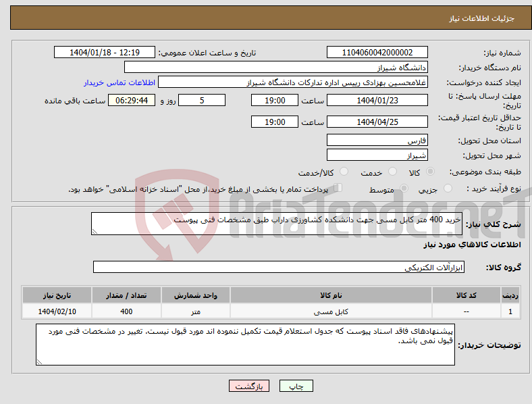Click the شماره نیاز label

(502, 53)
